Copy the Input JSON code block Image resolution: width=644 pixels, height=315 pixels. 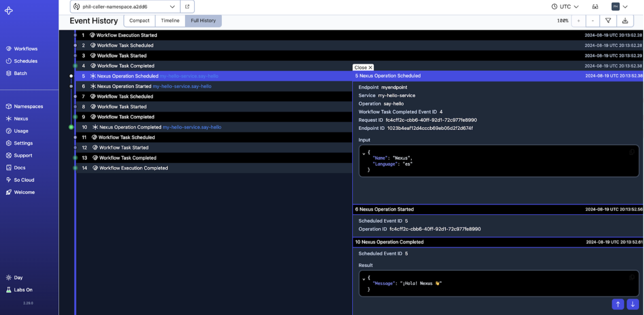[631, 152]
